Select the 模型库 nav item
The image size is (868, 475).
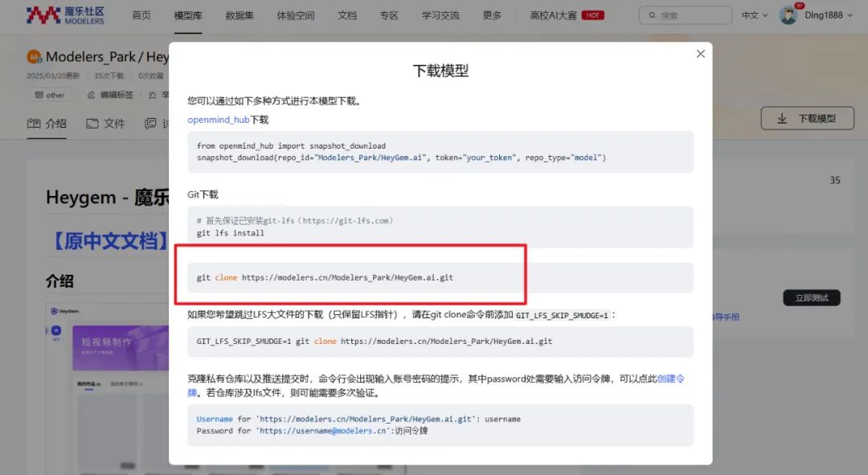pos(188,15)
